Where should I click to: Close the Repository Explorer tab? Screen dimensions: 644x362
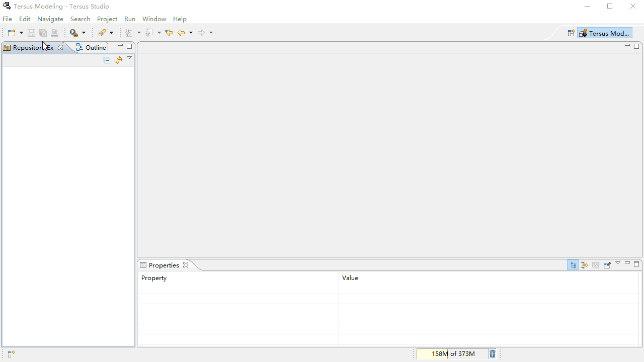60,47
